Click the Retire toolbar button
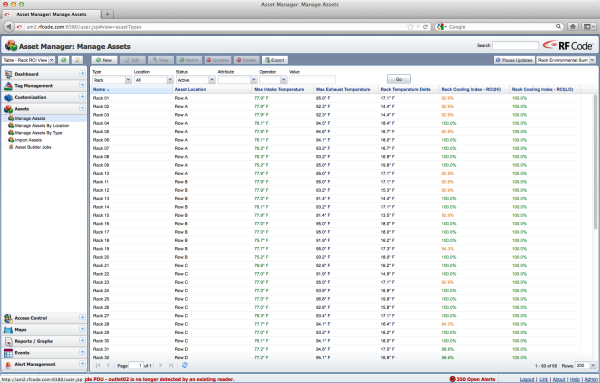600x383 pixels. 189,60
